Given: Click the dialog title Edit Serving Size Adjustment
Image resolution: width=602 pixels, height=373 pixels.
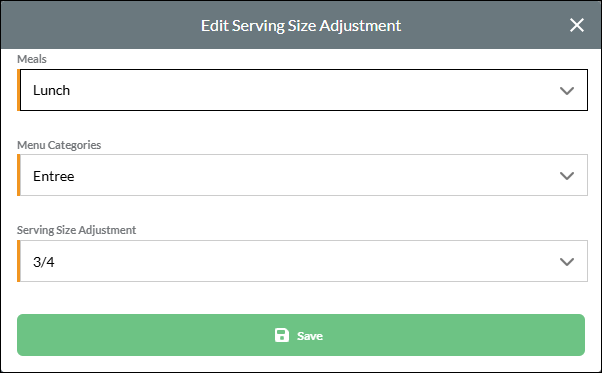Looking at the screenshot, I should pyautogui.click(x=301, y=26).
